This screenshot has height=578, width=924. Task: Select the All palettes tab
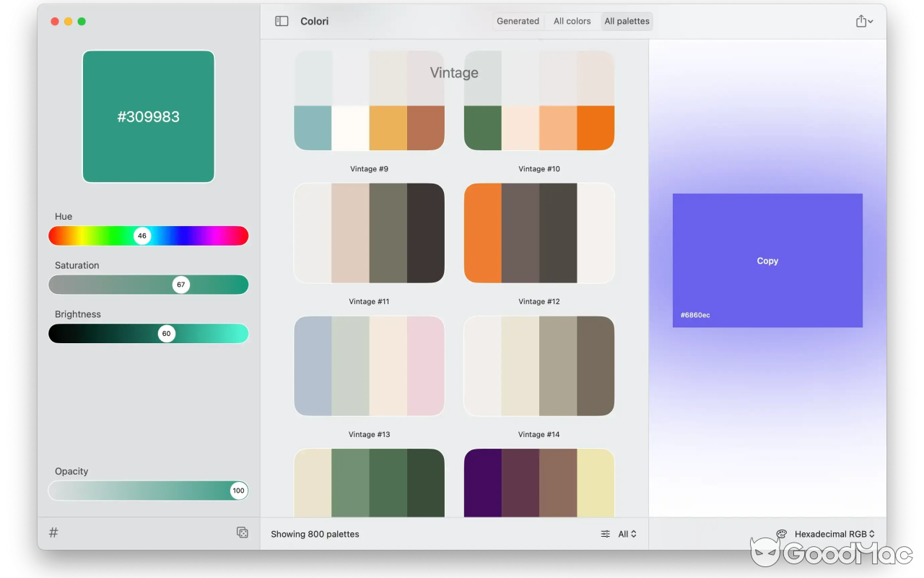click(x=627, y=21)
